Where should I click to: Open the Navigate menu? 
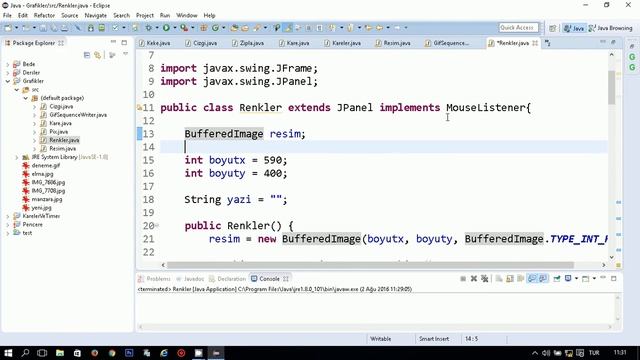click(96, 16)
